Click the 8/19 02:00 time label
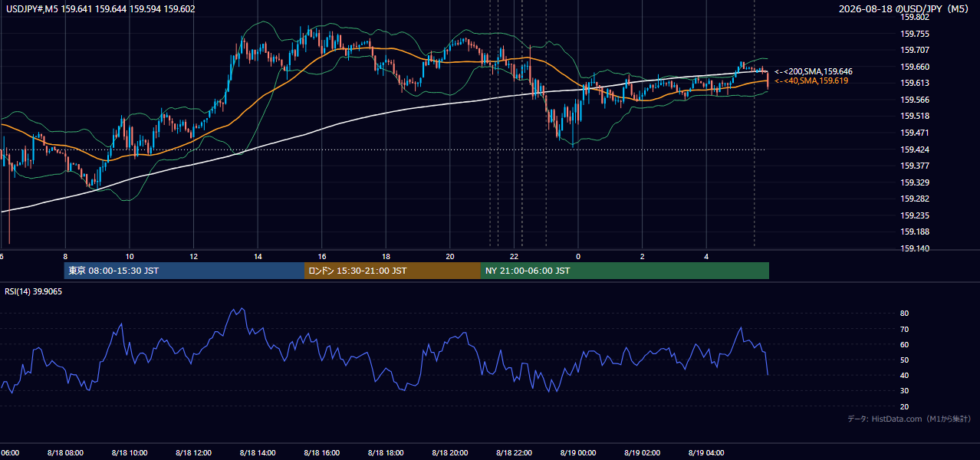 [x=642, y=453]
